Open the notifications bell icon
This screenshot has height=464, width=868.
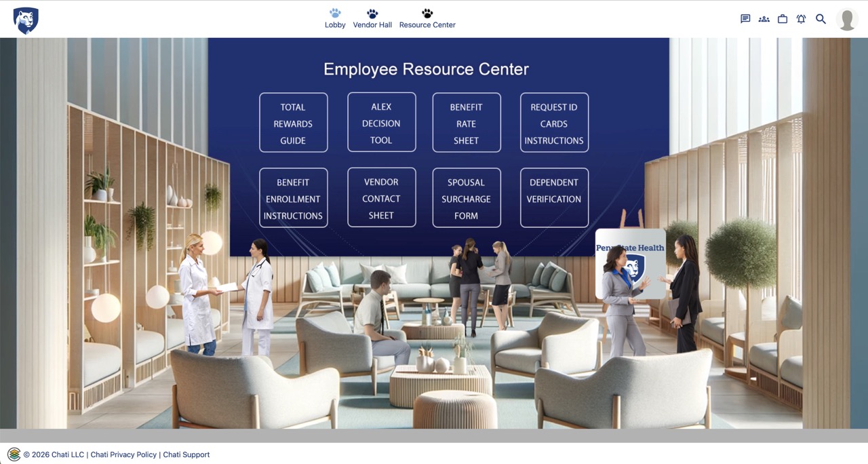click(801, 19)
